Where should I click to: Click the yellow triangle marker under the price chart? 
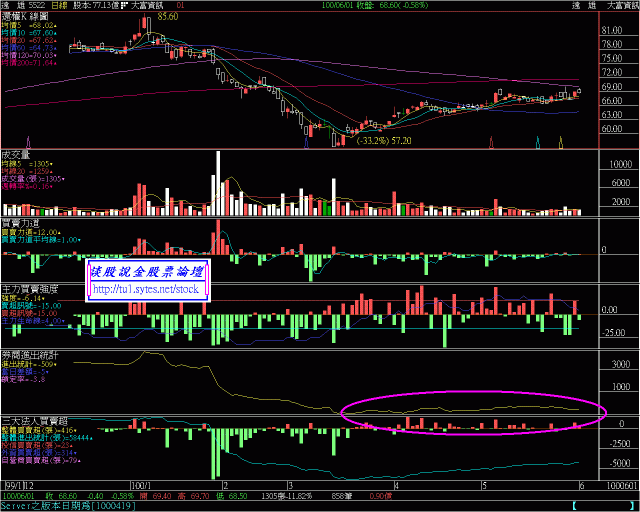click(561, 142)
